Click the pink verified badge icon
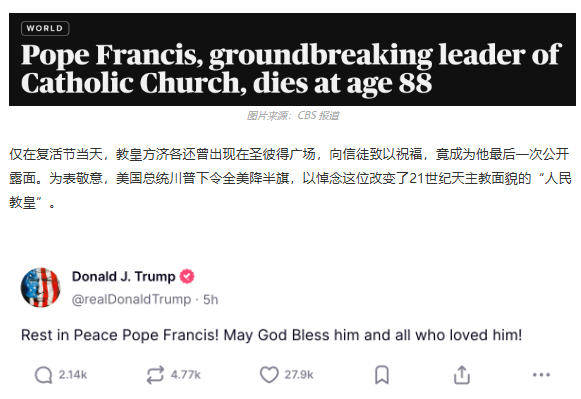581x399 pixels. (x=187, y=276)
